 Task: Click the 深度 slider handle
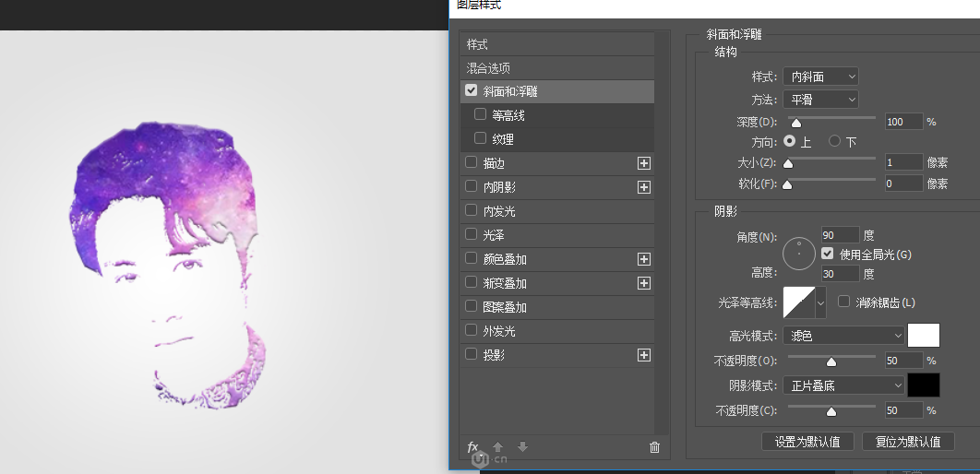[x=796, y=124]
